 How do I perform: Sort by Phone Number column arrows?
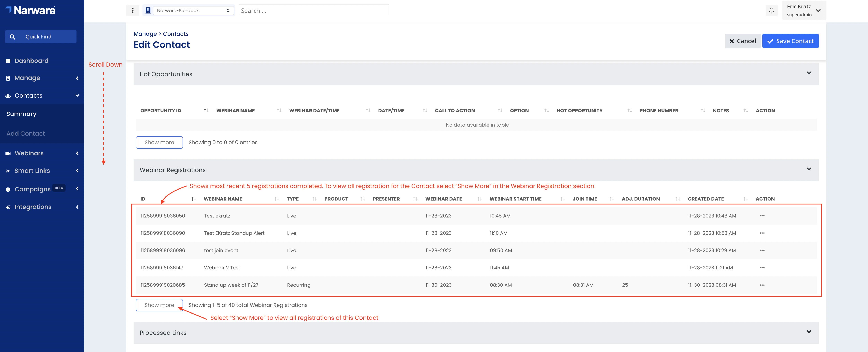703,111
